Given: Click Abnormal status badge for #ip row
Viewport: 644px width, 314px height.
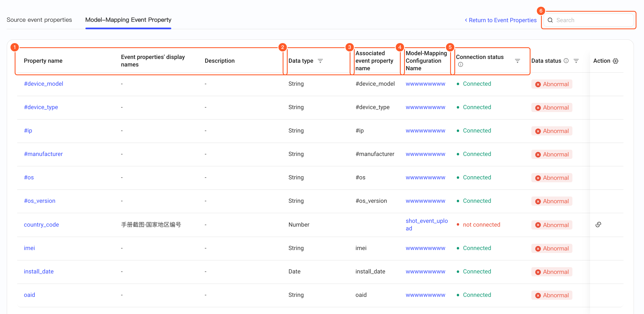Looking at the screenshot, I should (552, 131).
